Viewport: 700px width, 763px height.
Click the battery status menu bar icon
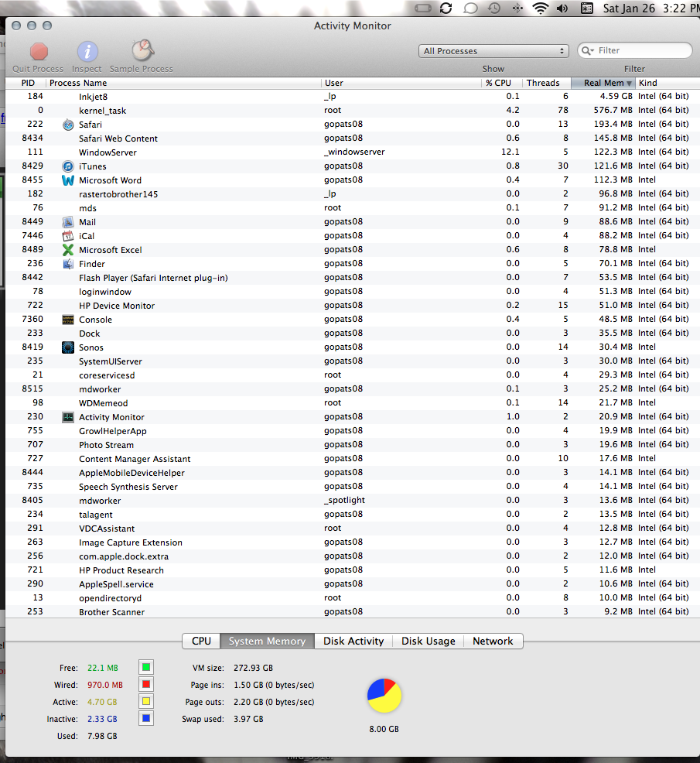[423, 9]
